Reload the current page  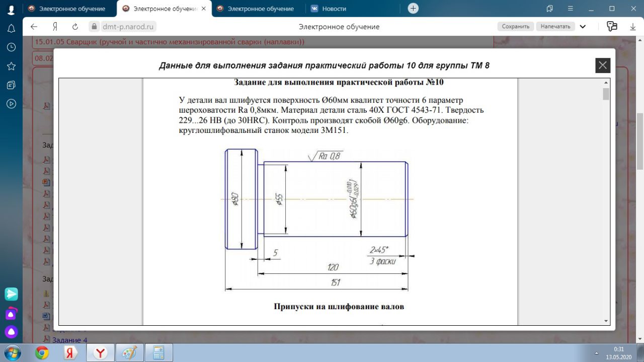pyautogui.click(x=75, y=27)
